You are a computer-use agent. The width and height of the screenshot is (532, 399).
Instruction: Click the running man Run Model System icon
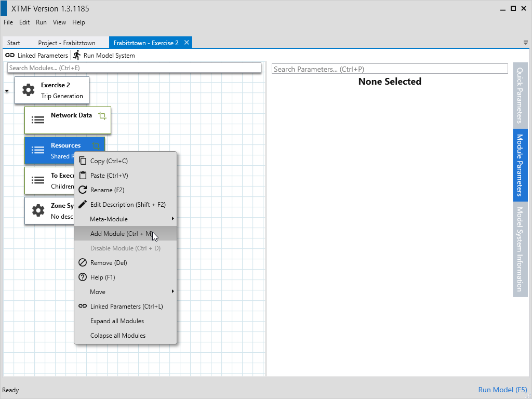(x=77, y=55)
